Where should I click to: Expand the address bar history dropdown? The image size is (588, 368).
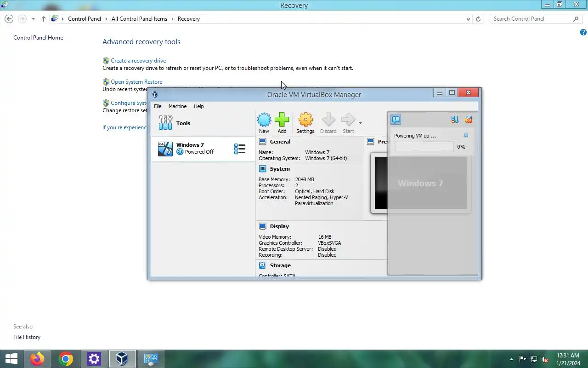coord(468,19)
